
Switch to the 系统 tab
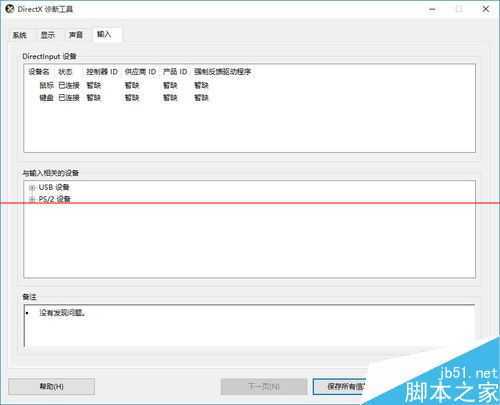coord(20,35)
